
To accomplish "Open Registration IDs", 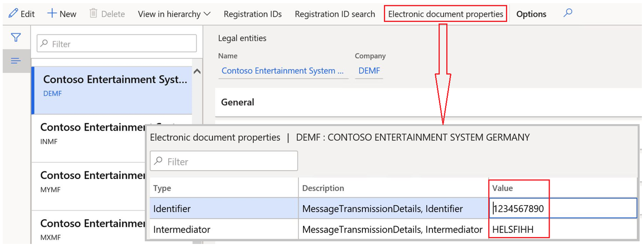I will pyautogui.click(x=252, y=14).
